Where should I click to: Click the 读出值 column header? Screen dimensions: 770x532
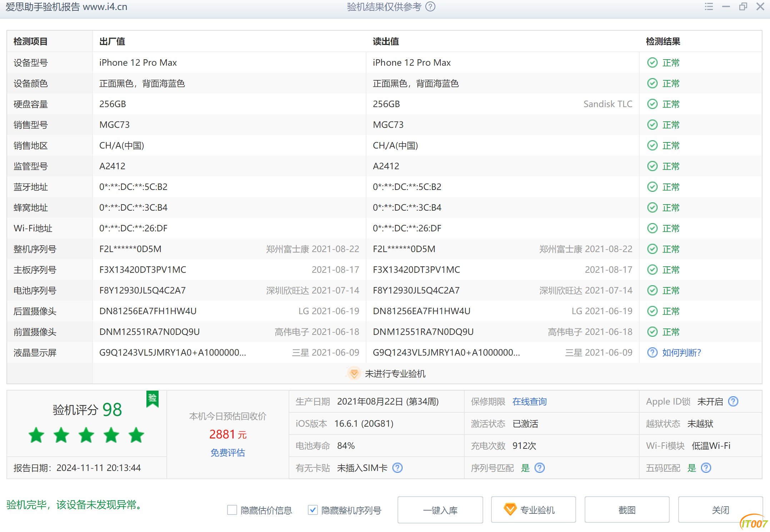[385, 41]
